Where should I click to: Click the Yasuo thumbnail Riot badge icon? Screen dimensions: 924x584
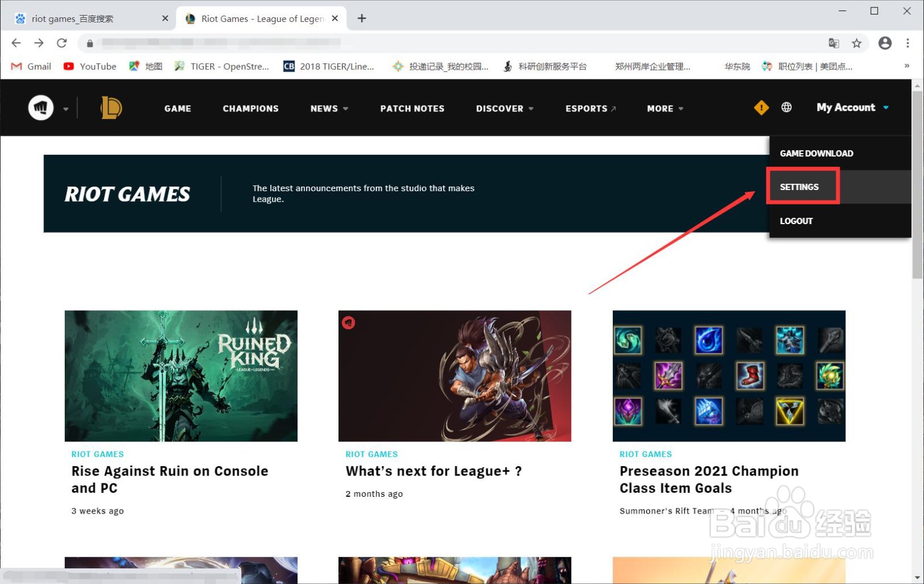tap(348, 323)
